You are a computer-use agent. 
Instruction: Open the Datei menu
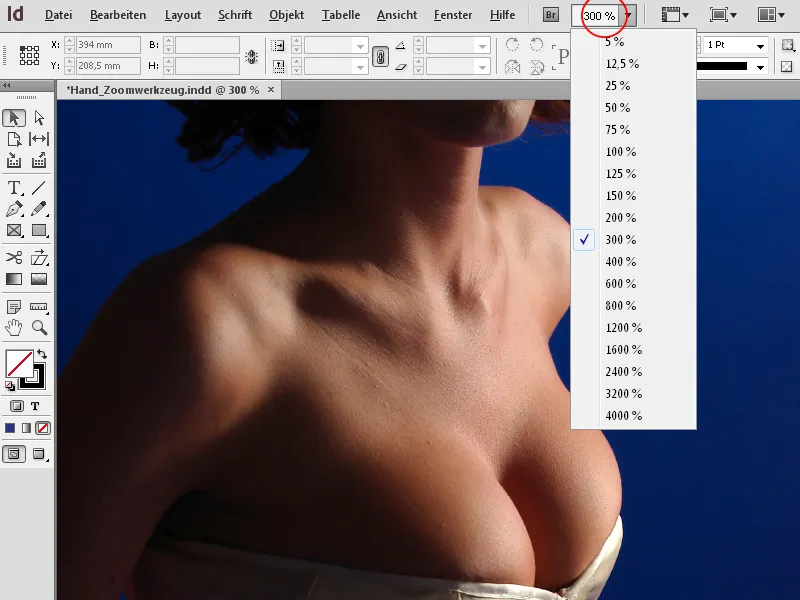coord(58,15)
